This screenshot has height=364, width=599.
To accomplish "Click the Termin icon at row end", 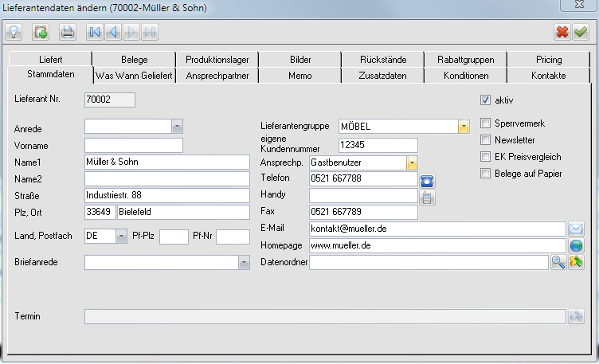I will pyautogui.click(x=576, y=317).
